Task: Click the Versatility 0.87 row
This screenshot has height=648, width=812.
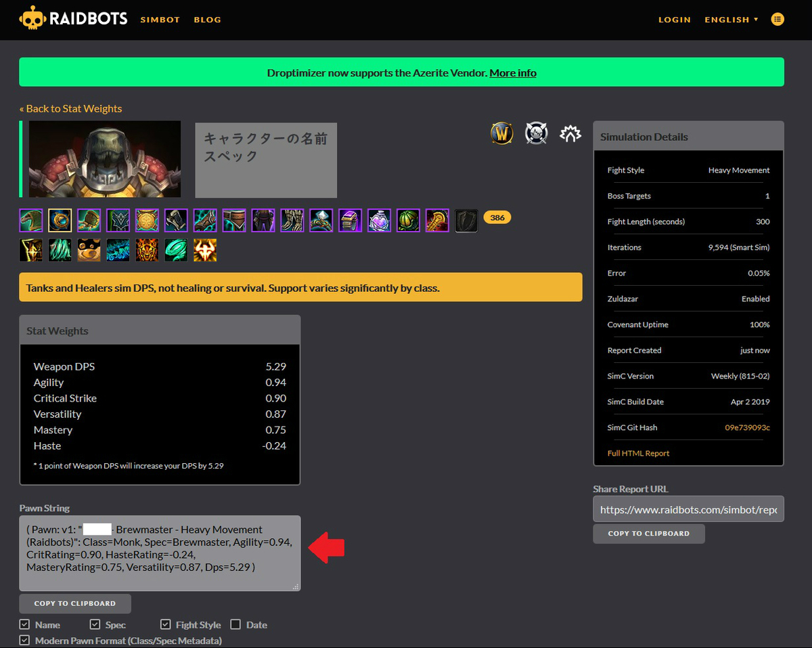Action: pos(160,414)
